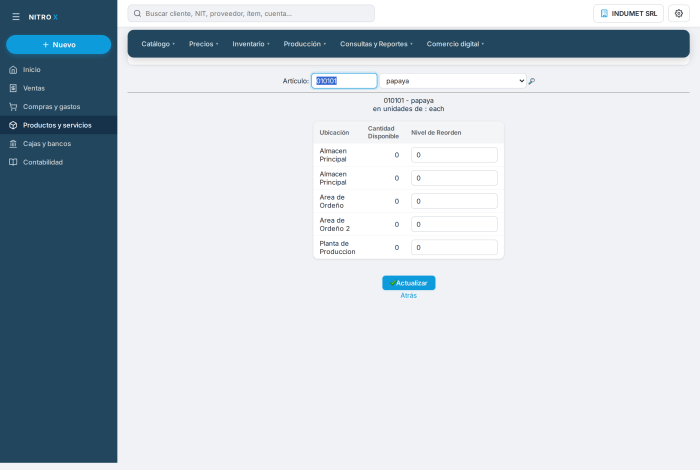Edit reorder level for Area de Ordeño
Screen dimensions: 700x470
point(454,201)
